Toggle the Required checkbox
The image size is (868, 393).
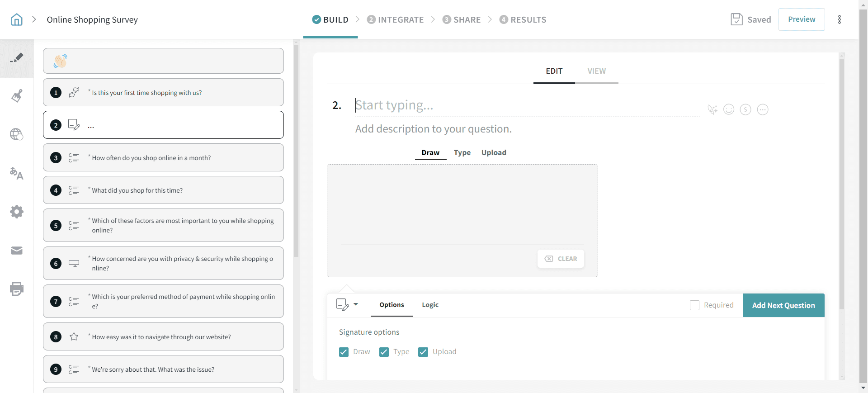click(694, 305)
